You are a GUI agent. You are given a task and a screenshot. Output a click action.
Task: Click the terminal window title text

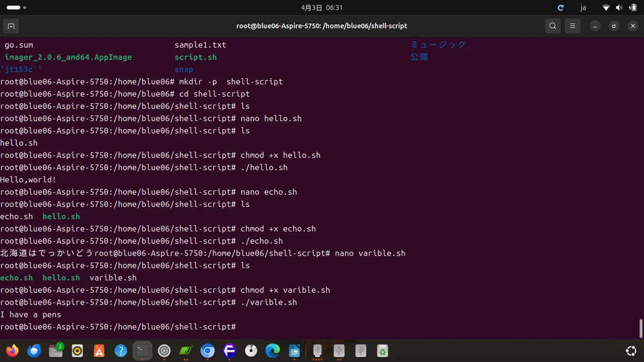click(x=321, y=26)
